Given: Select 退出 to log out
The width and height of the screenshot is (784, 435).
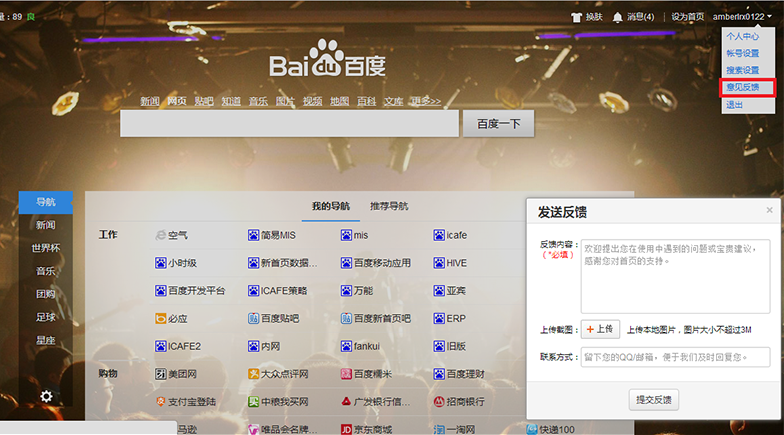Looking at the screenshot, I should pyautogui.click(x=734, y=105).
